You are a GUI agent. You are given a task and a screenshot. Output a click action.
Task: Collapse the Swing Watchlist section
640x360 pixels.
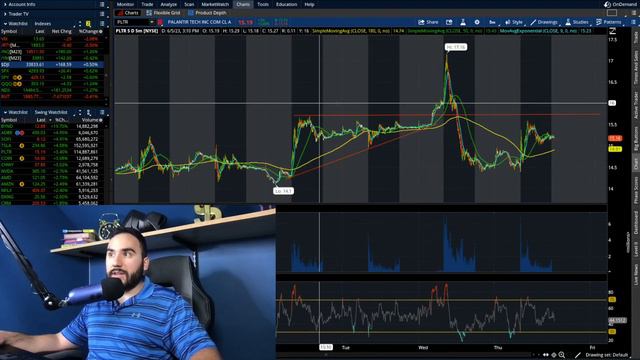point(5,112)
